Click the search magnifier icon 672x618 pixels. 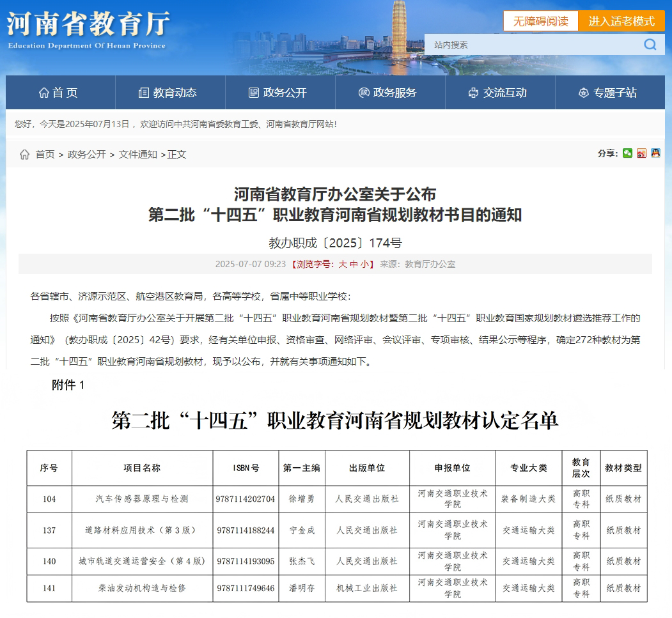(x=650, y=44)
